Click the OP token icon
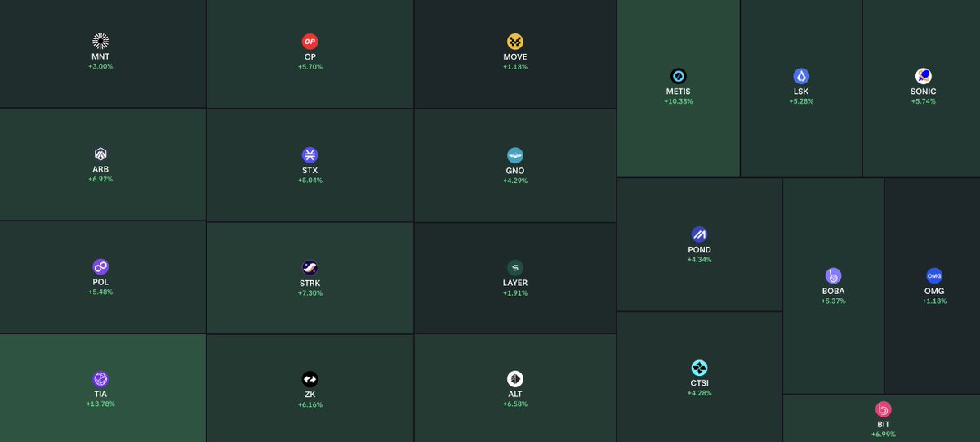 point(310,42)
